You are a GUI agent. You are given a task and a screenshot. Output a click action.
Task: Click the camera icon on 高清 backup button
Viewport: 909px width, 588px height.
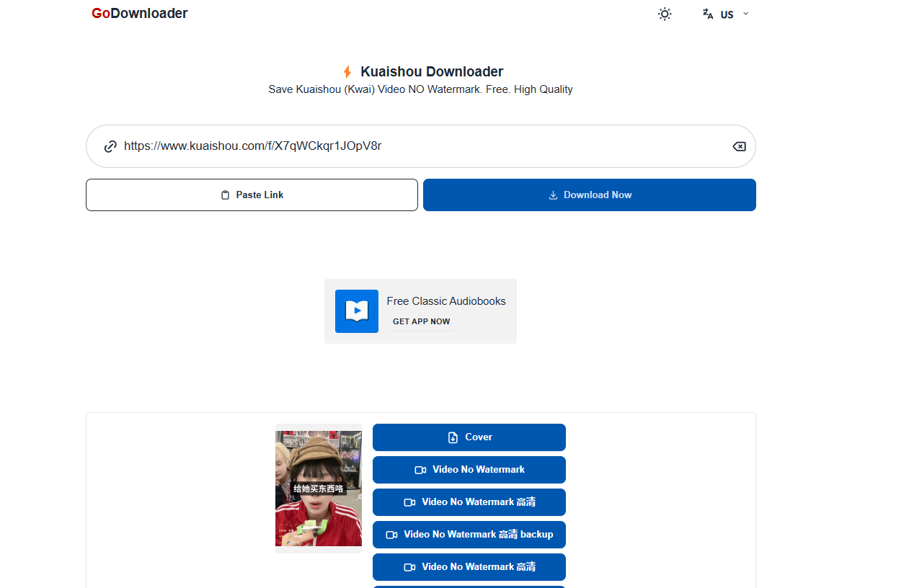391,535
